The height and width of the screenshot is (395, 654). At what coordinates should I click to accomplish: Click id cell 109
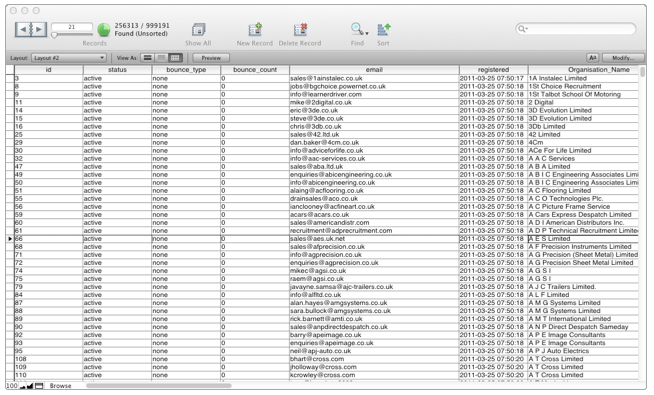tap(48, 367)
